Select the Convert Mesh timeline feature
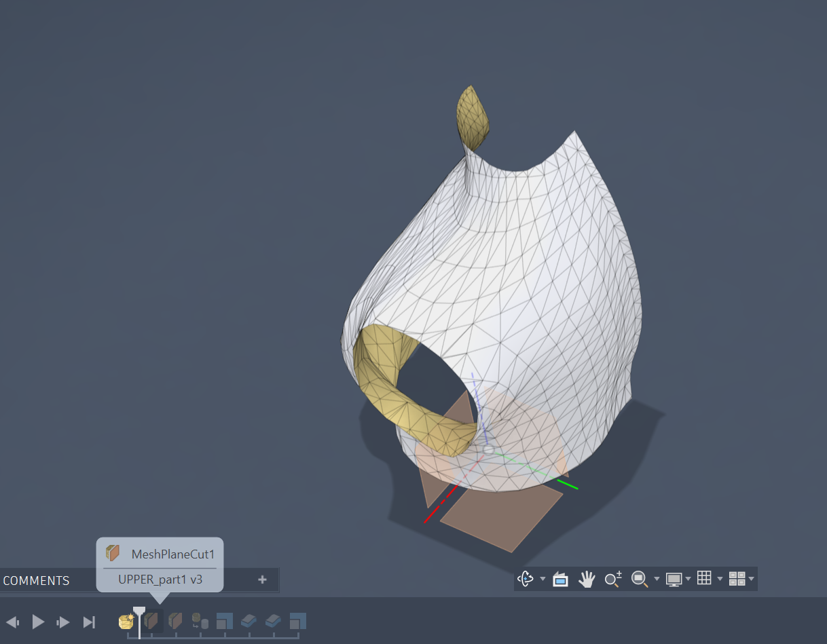Screen dimensions: 827x644 click(200, 621)
